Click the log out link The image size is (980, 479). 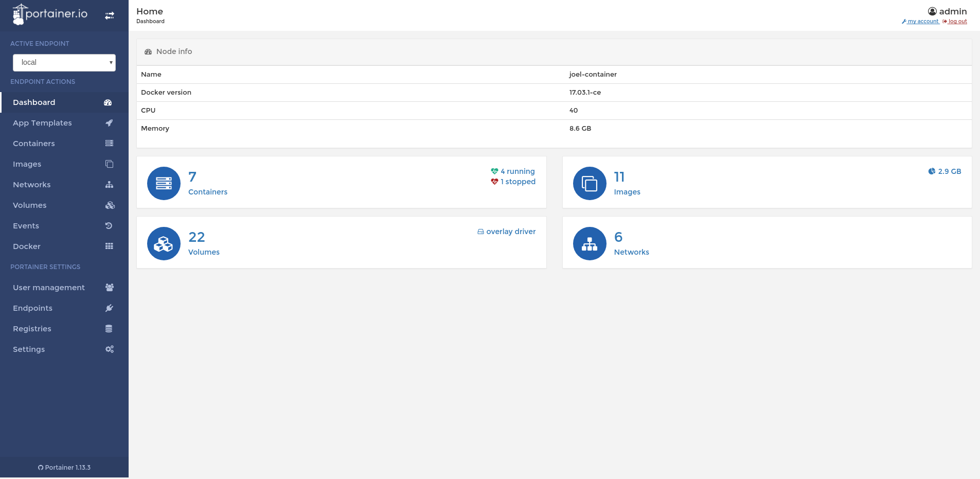pos(955,22)
